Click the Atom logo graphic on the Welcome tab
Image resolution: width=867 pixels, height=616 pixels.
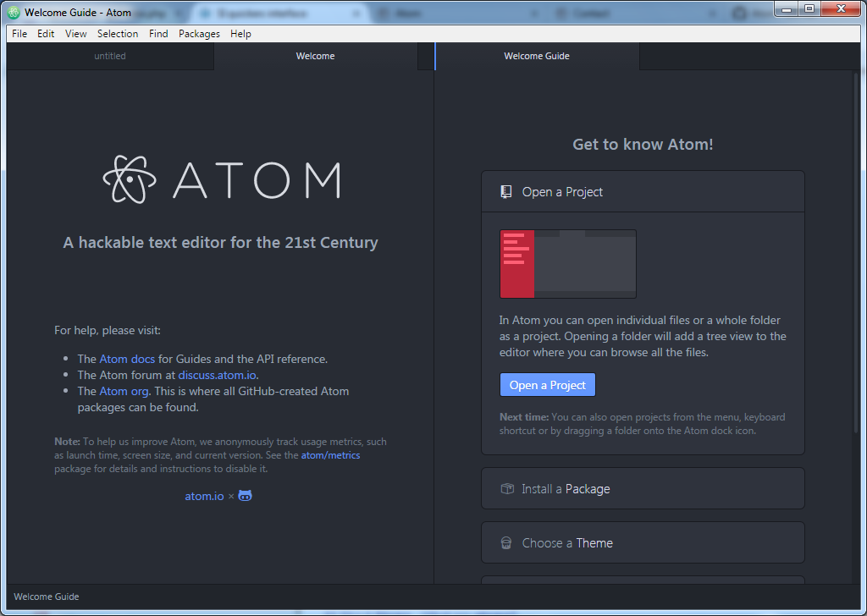(129, 179)
